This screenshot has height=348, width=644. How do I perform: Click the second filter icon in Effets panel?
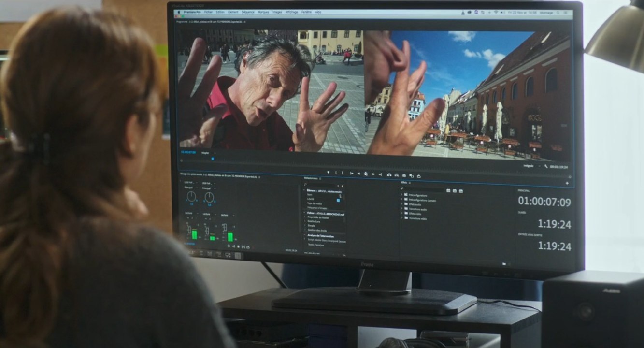[x=455, y=191]
